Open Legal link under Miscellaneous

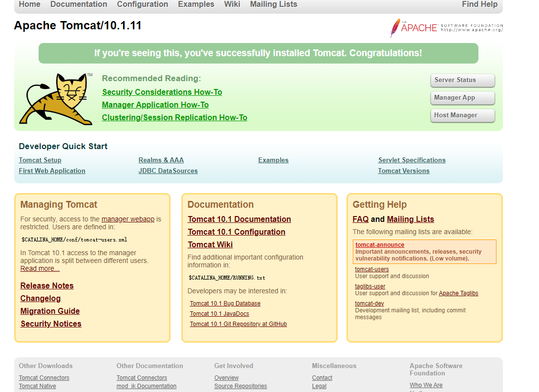point(319,386)
